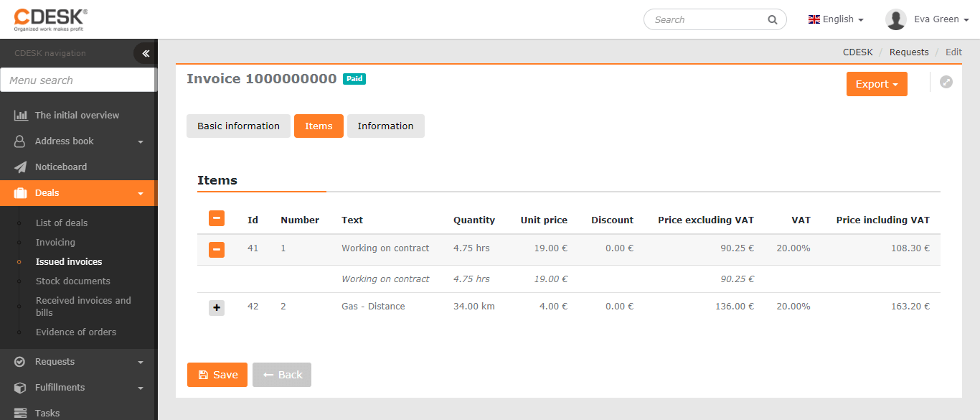Click the Requests breadcrumb link
980x420 pixels.
click(909, 52)
